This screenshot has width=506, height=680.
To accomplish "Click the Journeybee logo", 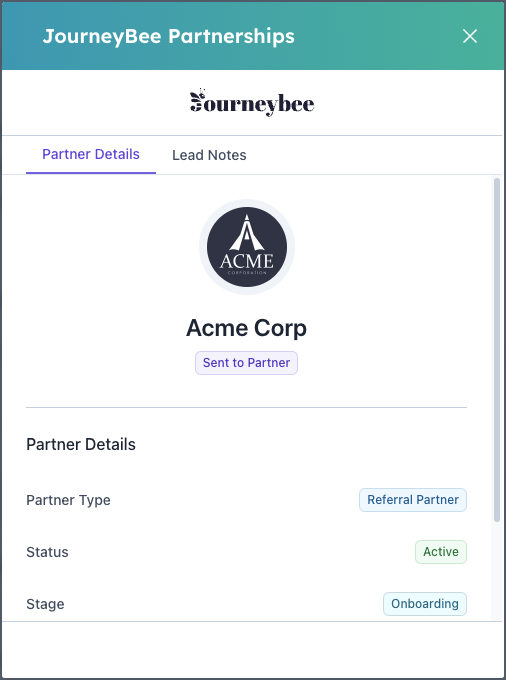I will point(252,102).
